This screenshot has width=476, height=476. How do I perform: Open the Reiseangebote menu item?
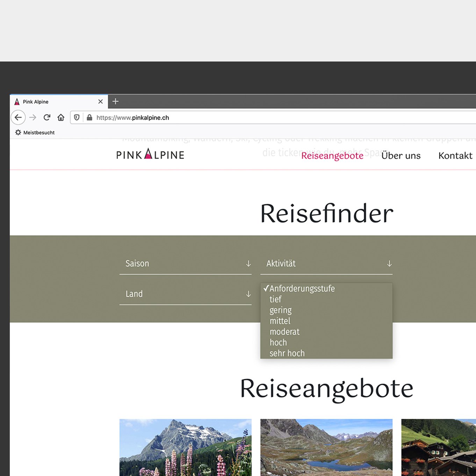[x=332, y=156]
